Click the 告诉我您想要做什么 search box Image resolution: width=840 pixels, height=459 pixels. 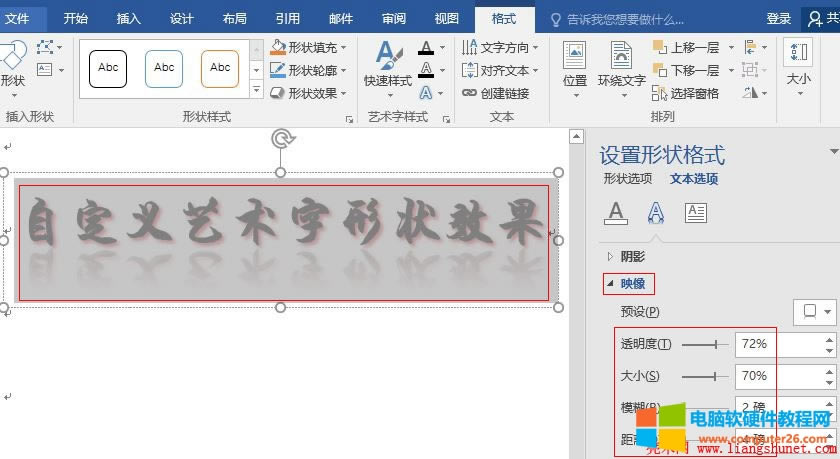coord(618,20)
